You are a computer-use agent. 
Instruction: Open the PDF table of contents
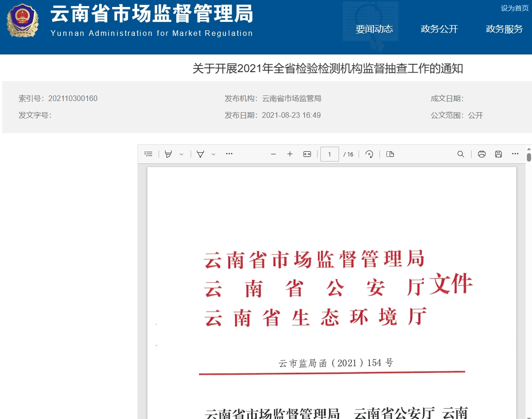pos(148,154)
